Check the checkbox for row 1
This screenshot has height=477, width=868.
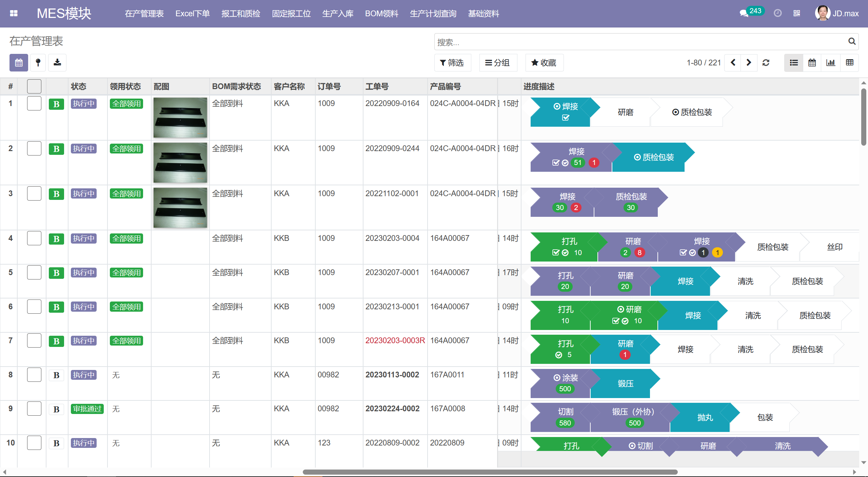[x=34, y=103]
